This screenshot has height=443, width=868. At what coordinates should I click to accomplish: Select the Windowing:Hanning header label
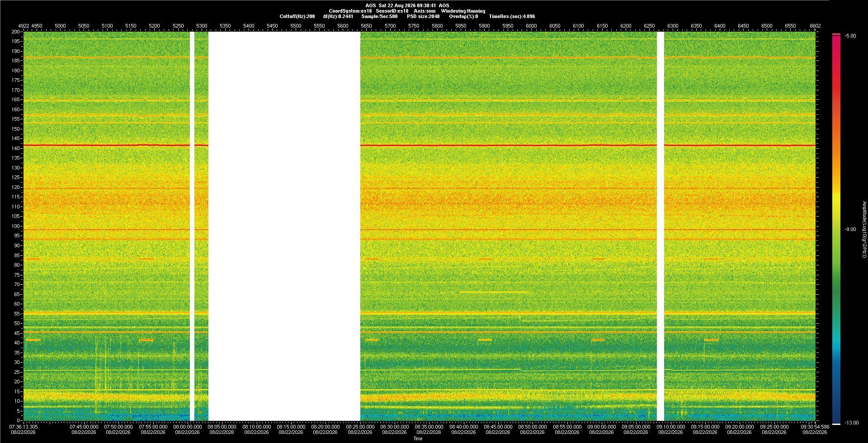[463, 11]
